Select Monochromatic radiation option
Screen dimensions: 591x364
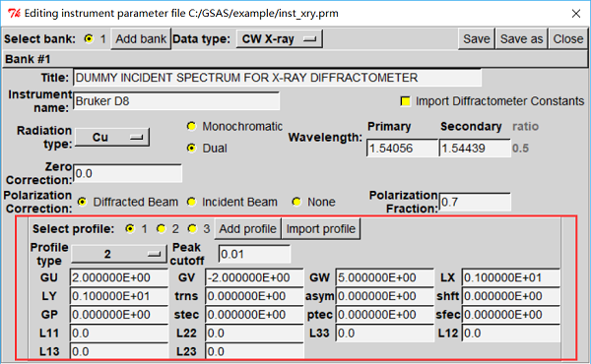[x=191, y=127]
